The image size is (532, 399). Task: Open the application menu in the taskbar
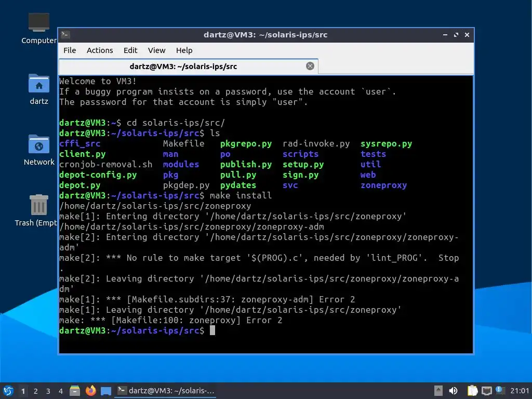point(8,391)
